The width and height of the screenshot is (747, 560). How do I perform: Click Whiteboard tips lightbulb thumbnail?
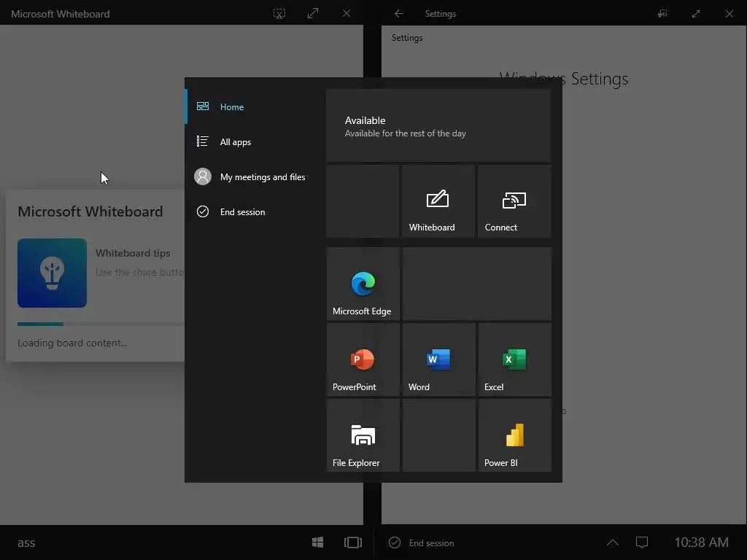click(x=52, y=273)
